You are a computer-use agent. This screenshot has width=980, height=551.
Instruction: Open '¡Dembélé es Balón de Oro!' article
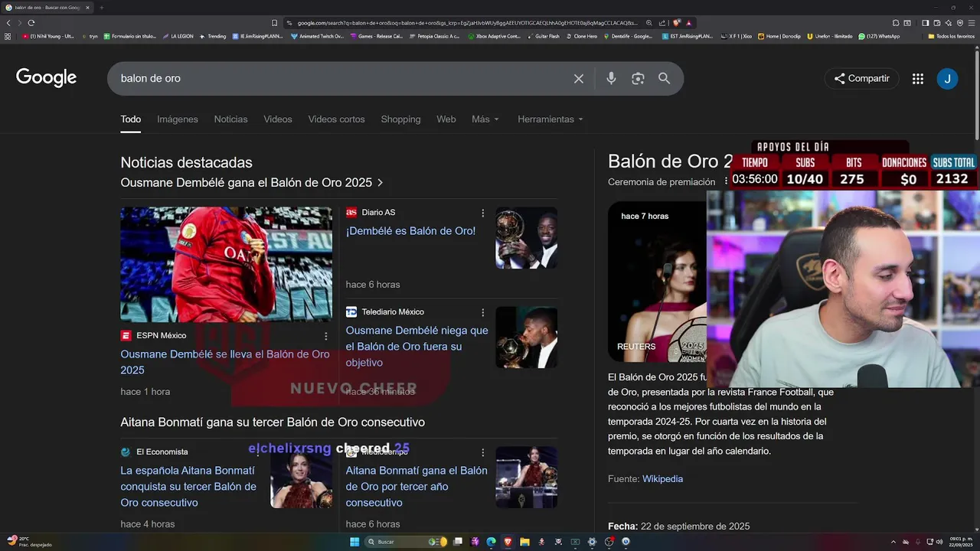[410, 231]
